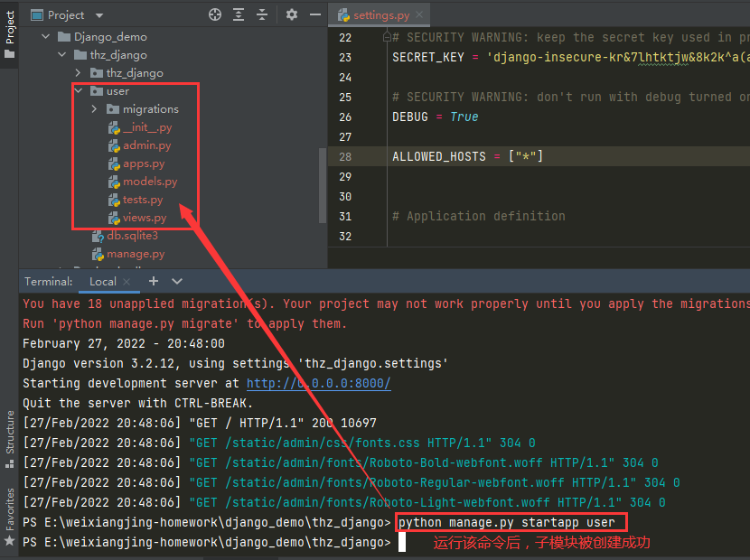Screen dimensions: 750x560
Task: Open admin.py in the user folder
Action: coord(147,145)
